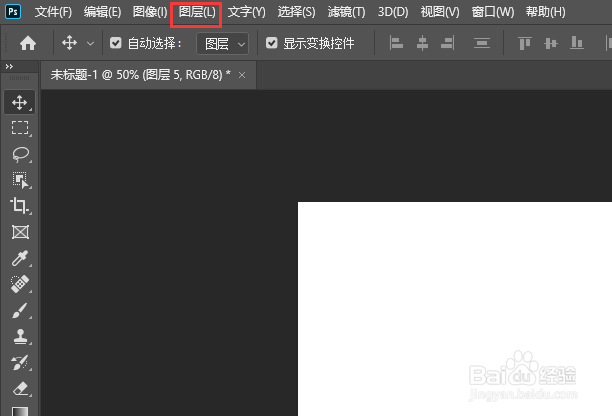Open the 文字(Y) menu

(x=247, y=12)
